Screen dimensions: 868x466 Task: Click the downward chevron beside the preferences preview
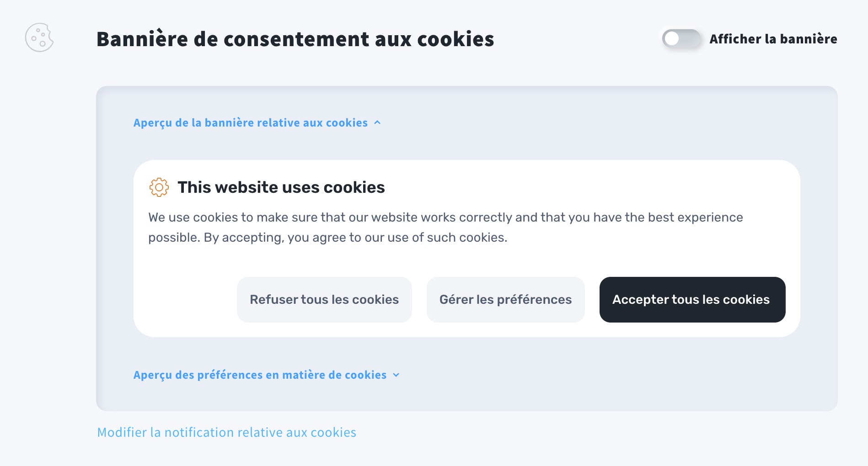(396, 375)
